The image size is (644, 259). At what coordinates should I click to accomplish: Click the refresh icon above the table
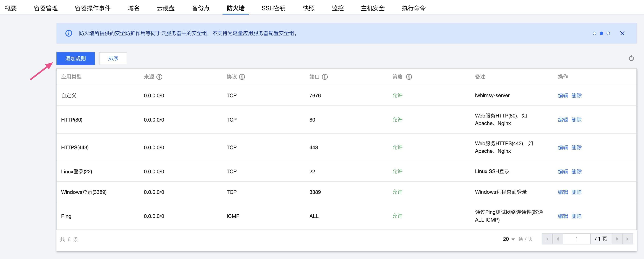(631, 58)
